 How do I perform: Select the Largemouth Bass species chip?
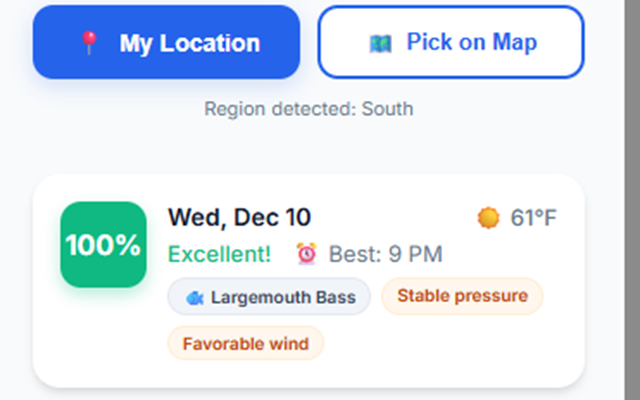268,297
